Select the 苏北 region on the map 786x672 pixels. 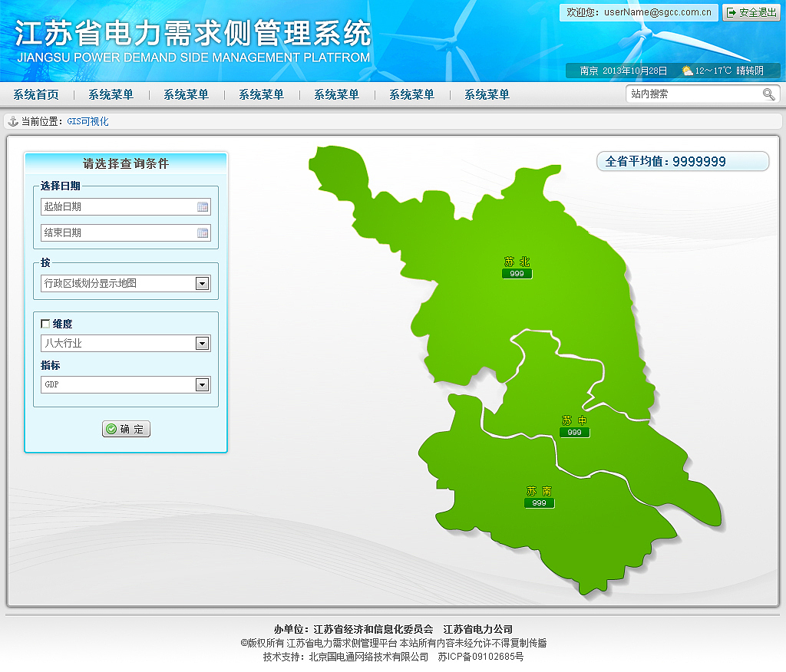(516, 260)
